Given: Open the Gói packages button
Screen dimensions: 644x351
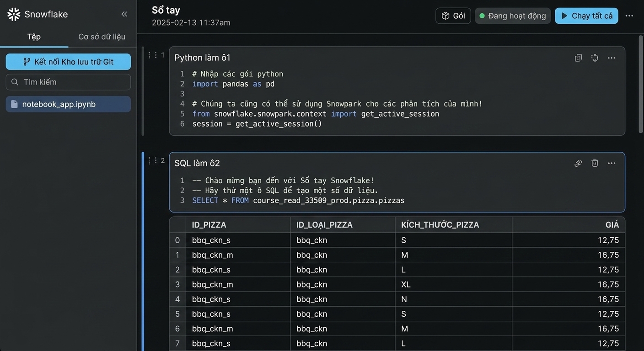Looking at the screenshot, I should pos(453,16).
